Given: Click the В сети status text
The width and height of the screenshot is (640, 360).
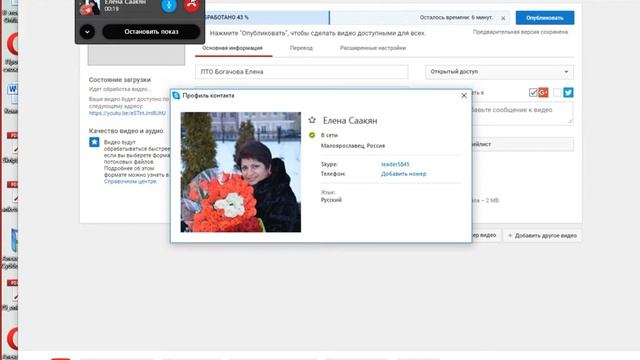Looking at the screenshot, I should click(329, 135).
